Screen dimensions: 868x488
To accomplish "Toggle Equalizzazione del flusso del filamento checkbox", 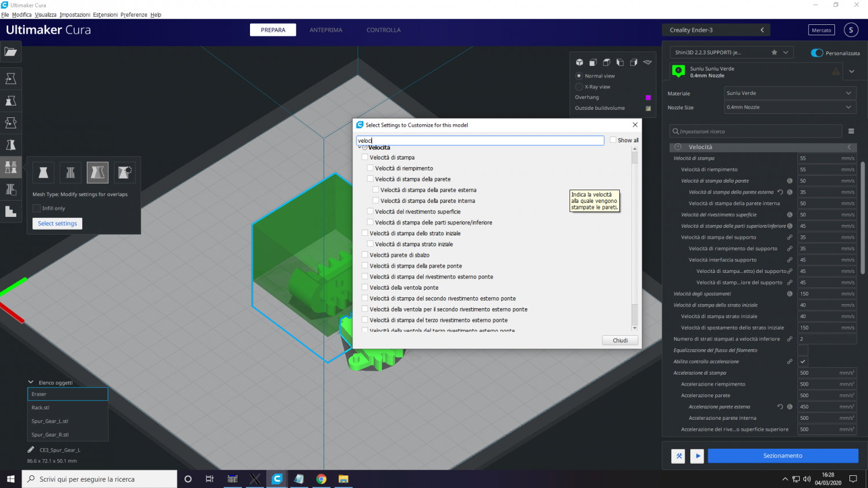I will [803, 350].
